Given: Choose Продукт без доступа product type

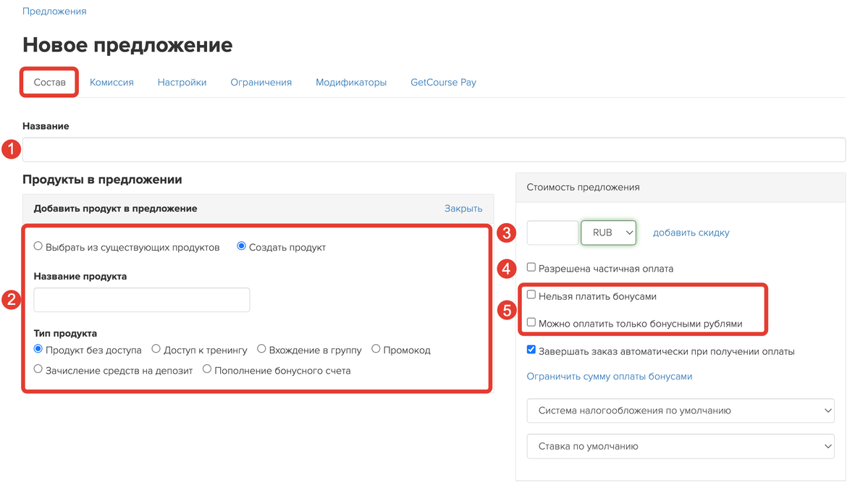Looking at the screenshot, I should tap(38, 348).
